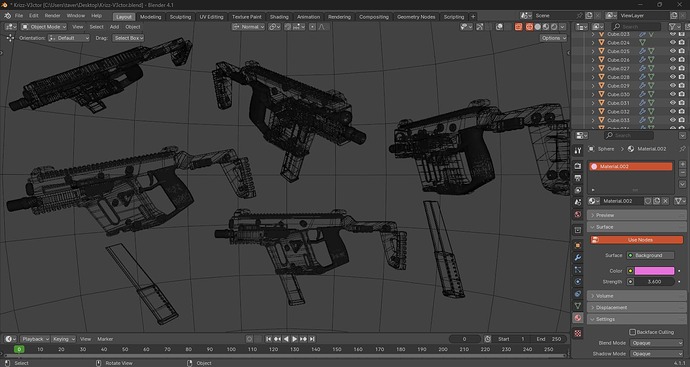Open the Texture properties checker icon

[578, 333]
